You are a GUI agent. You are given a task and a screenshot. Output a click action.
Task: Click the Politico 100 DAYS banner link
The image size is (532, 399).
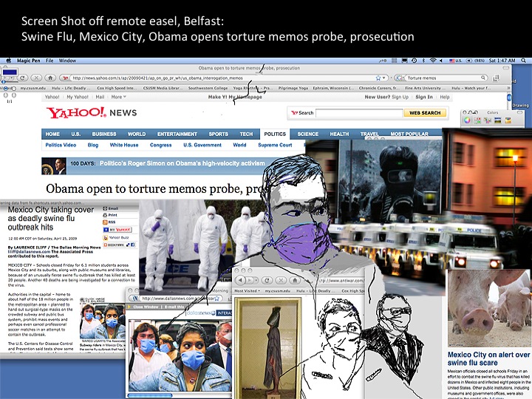(x=182, y=163)
